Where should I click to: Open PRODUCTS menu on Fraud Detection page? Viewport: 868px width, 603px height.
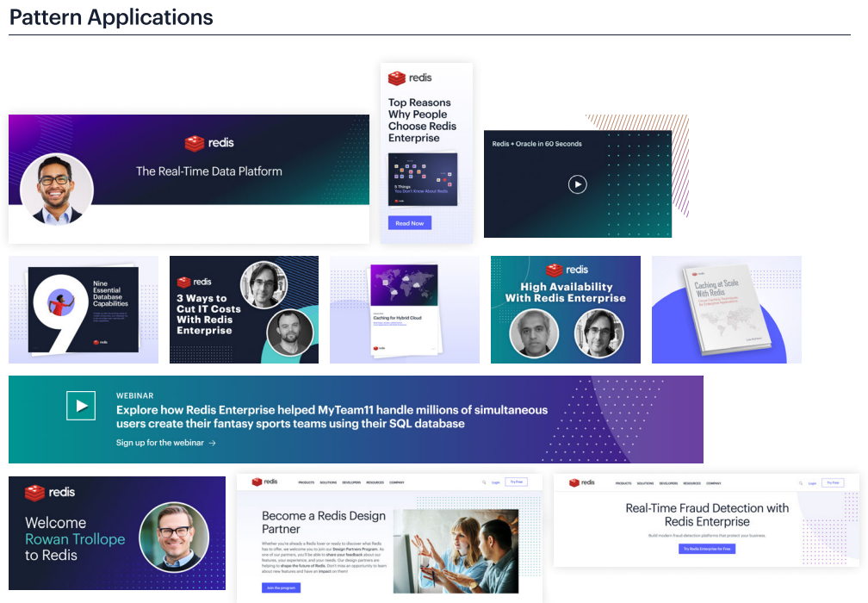[623, 483]
